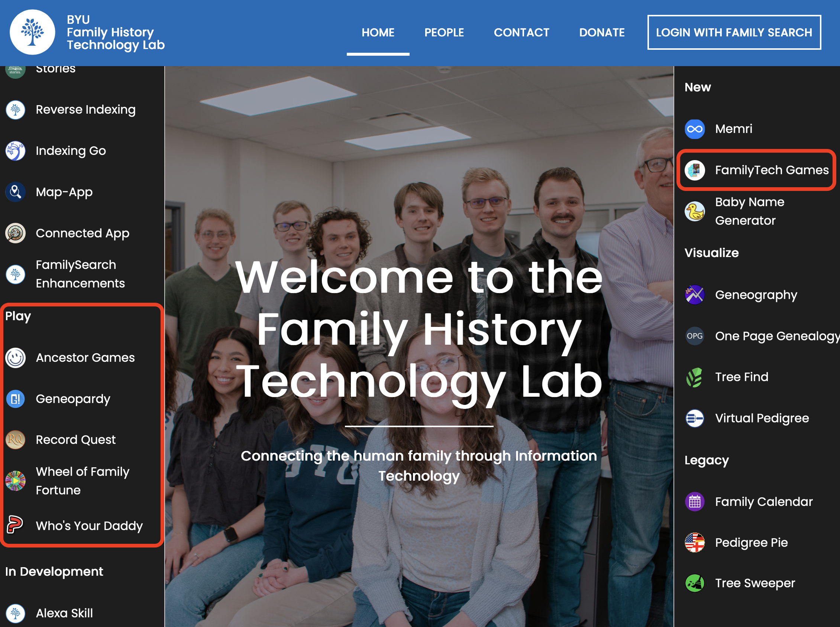
Task: Click the Memri infinity icon
Action: tap(695, 129)
